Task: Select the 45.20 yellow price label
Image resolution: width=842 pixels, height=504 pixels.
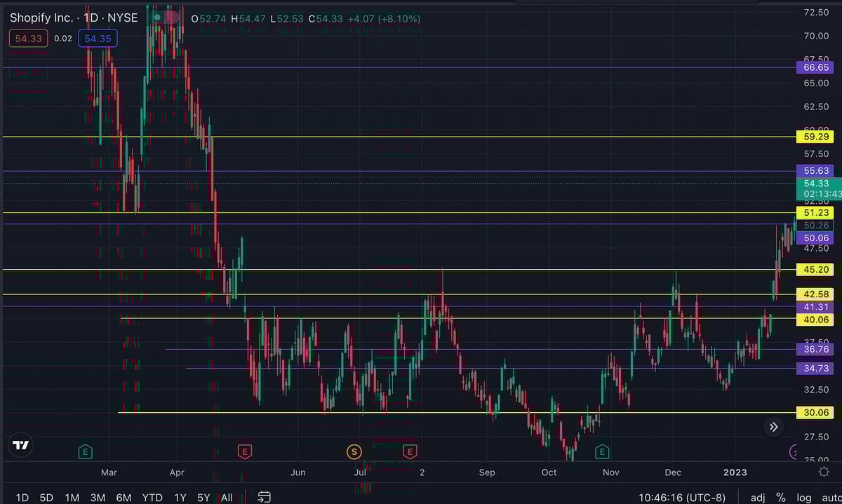Action: coord(816,269)
